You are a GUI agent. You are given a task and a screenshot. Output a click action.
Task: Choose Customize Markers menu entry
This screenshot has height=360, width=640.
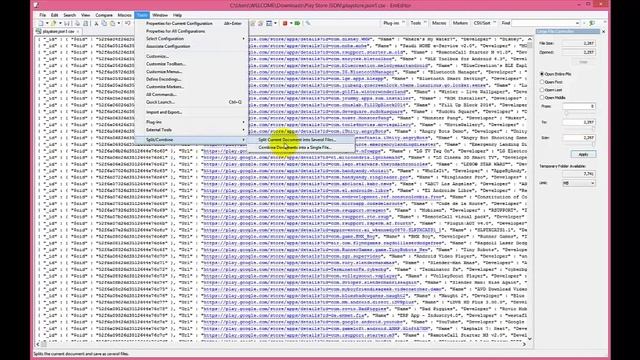192,87
